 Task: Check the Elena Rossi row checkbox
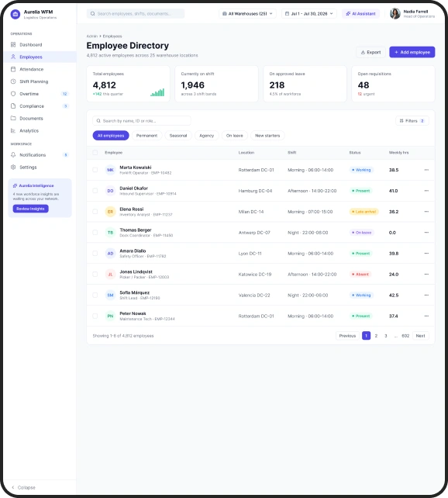click(x=95, y=212)
